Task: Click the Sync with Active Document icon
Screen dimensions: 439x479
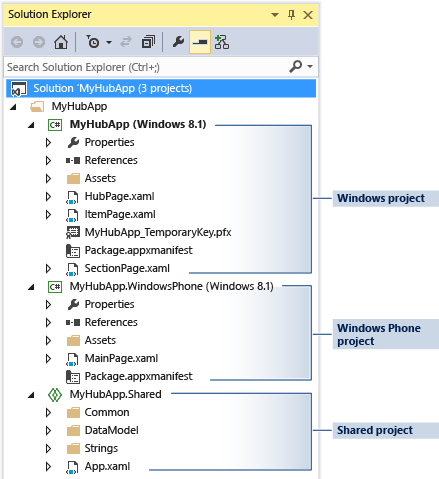Action: click(126, 42)
